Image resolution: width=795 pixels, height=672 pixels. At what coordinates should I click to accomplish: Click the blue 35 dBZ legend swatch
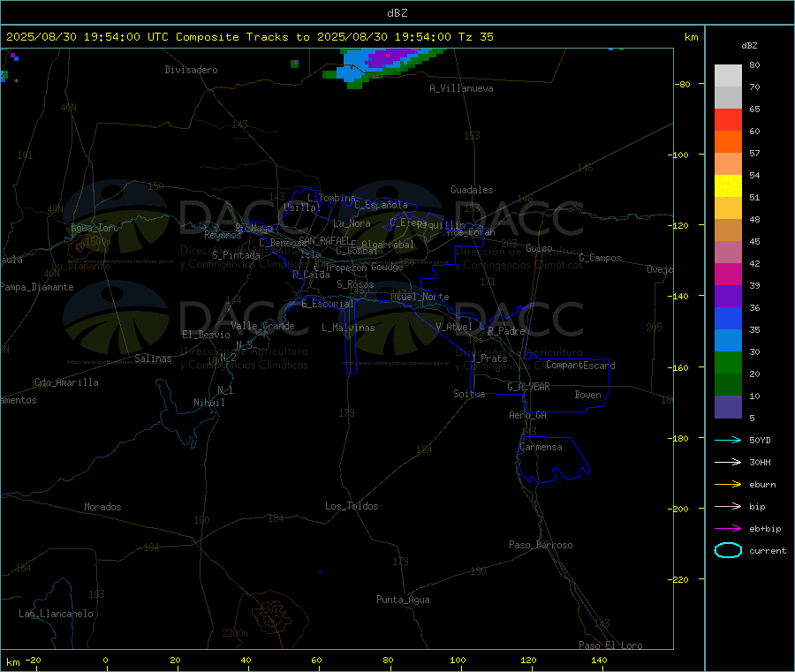pos(728,318)
